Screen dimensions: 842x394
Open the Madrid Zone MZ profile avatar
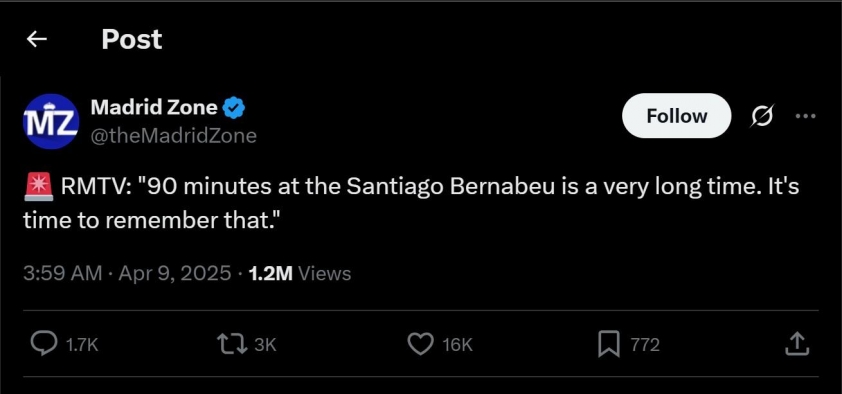click(52, 121)
